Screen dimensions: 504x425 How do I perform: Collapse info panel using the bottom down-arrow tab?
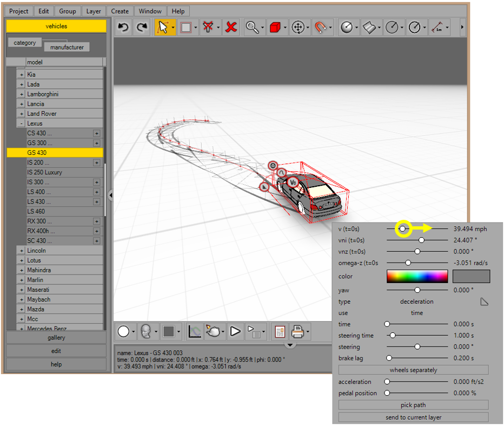(290, 345)
